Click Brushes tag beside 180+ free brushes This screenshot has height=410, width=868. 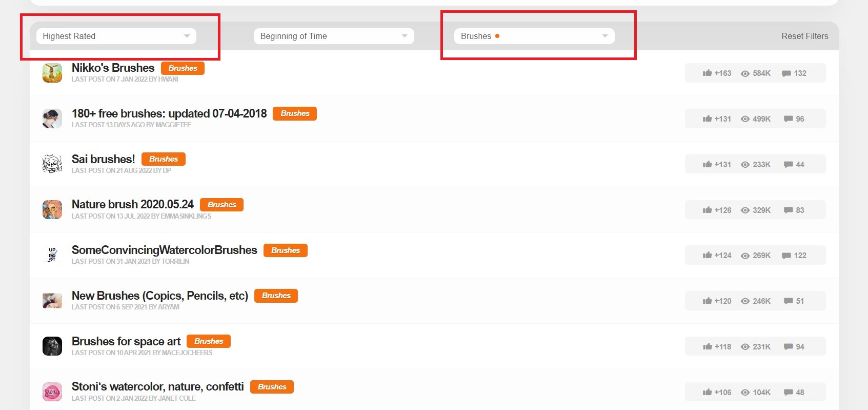point(295,113)
